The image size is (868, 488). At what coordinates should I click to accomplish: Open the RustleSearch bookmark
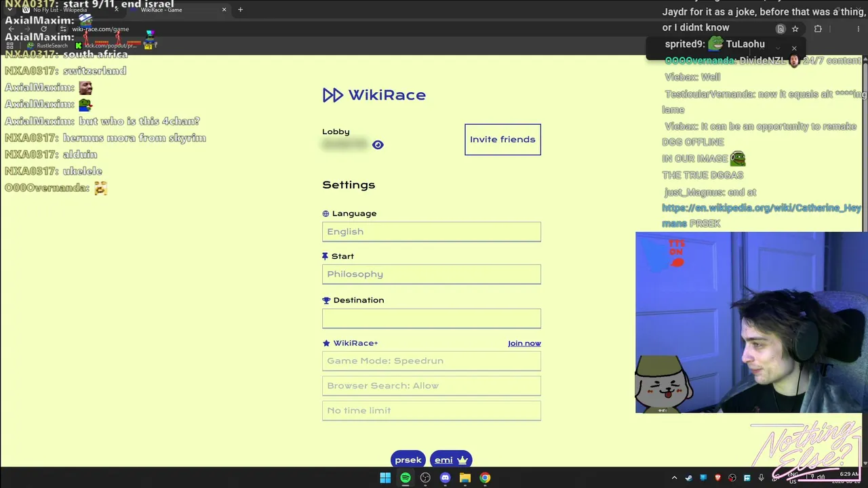pyautogui.click(x=49, y=45)
